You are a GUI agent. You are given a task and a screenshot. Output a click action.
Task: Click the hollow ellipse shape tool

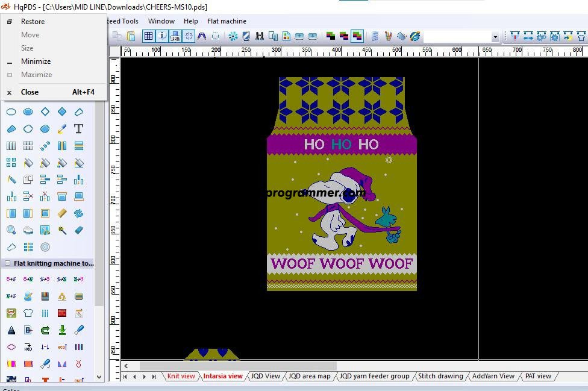tap(11, 111)
